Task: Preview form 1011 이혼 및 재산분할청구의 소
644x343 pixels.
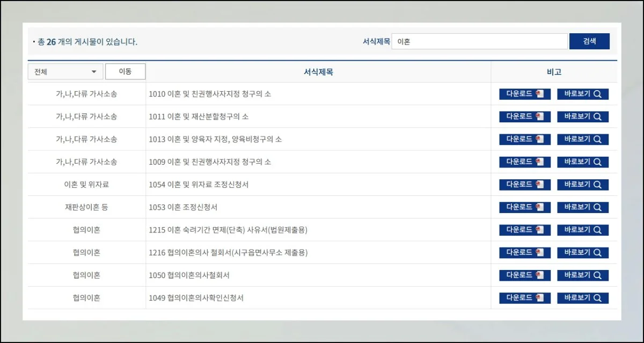Action: pyautogui.click(x=582, y=116)
